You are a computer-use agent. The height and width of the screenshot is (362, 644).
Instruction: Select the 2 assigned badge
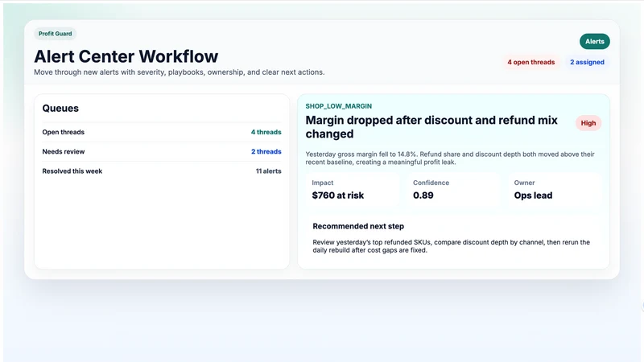(587, 63)
